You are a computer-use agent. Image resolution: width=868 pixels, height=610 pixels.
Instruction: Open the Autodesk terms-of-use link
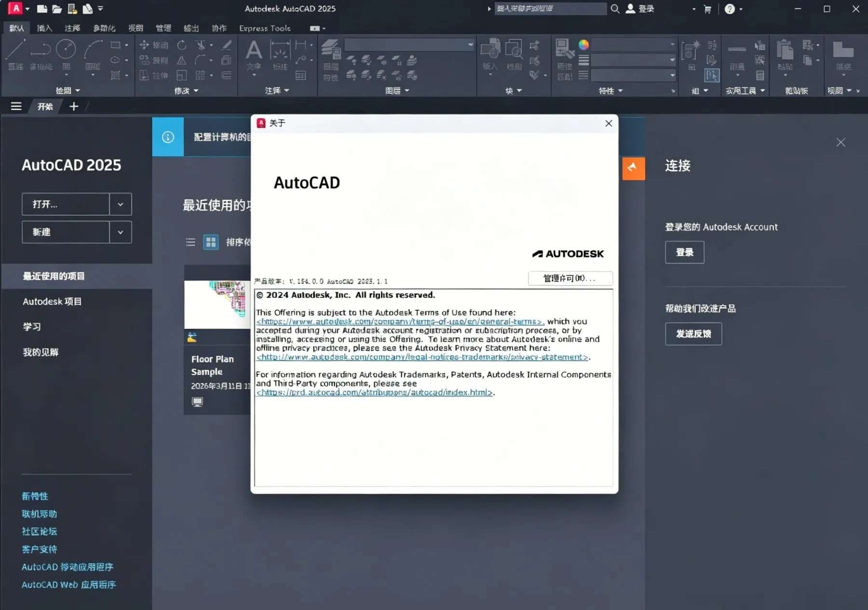click(400, 321)
